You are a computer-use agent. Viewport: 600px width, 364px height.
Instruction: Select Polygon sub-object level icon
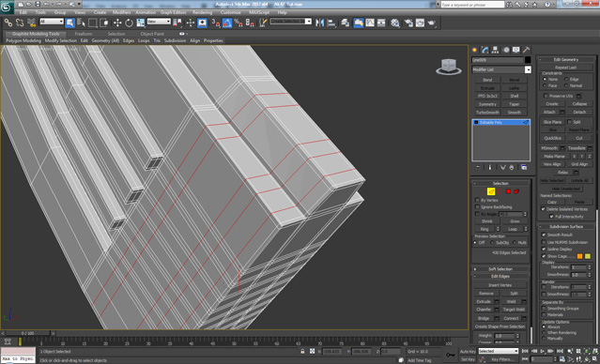click(508, 191)
